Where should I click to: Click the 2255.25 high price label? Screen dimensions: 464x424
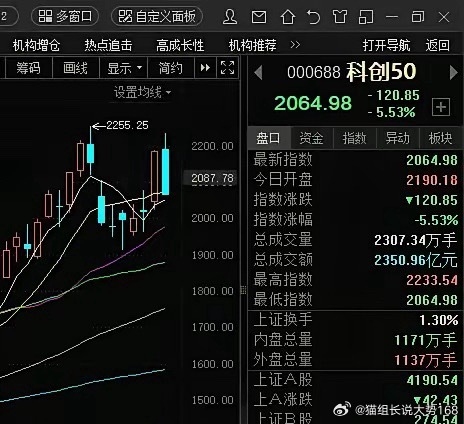click(127, 125)
